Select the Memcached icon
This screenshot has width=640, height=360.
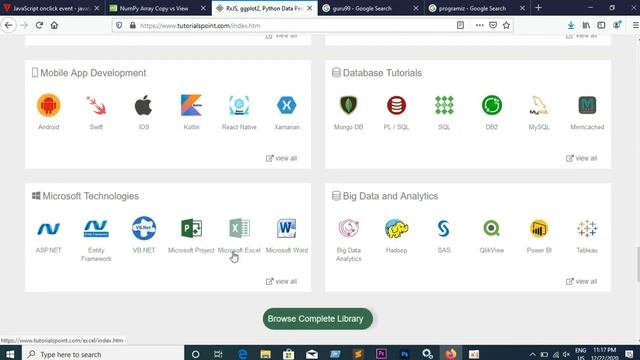click(x=587, y=105)
